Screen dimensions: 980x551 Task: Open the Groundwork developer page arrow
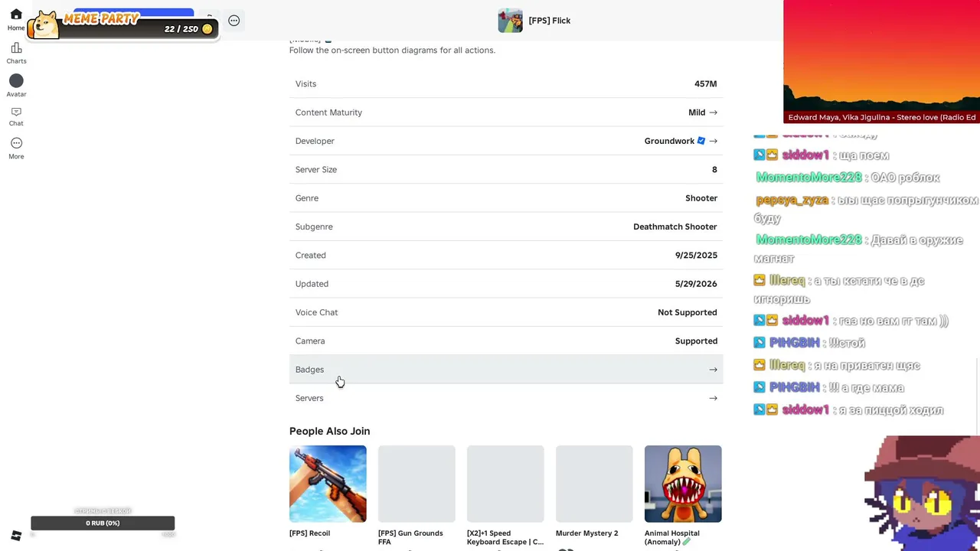click(713, 141)
